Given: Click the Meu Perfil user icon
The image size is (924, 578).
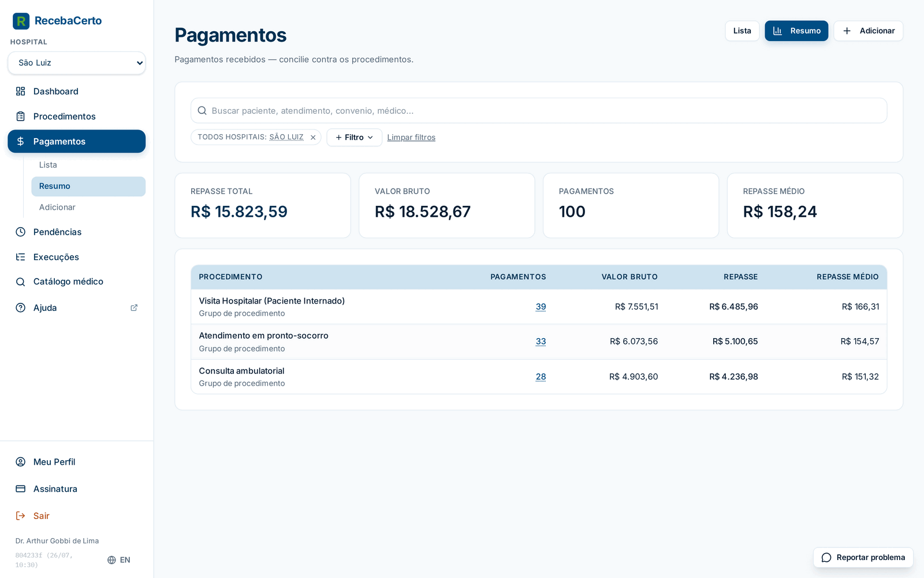Looking at the screenshot, I should (x=21, y=462).
